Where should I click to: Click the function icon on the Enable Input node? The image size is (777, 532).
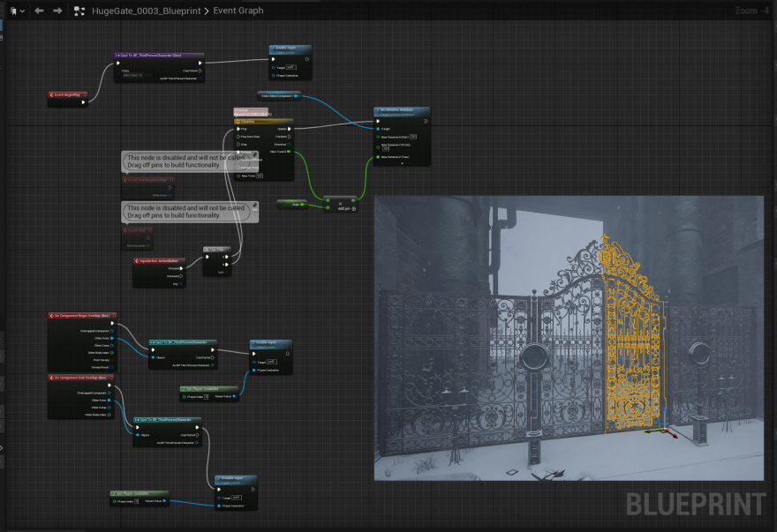pos(273,48)
